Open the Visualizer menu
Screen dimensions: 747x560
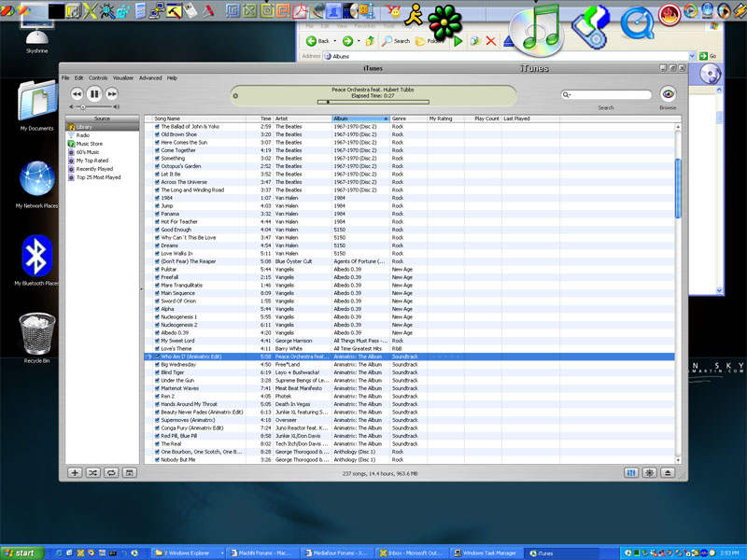pos(123,77)
